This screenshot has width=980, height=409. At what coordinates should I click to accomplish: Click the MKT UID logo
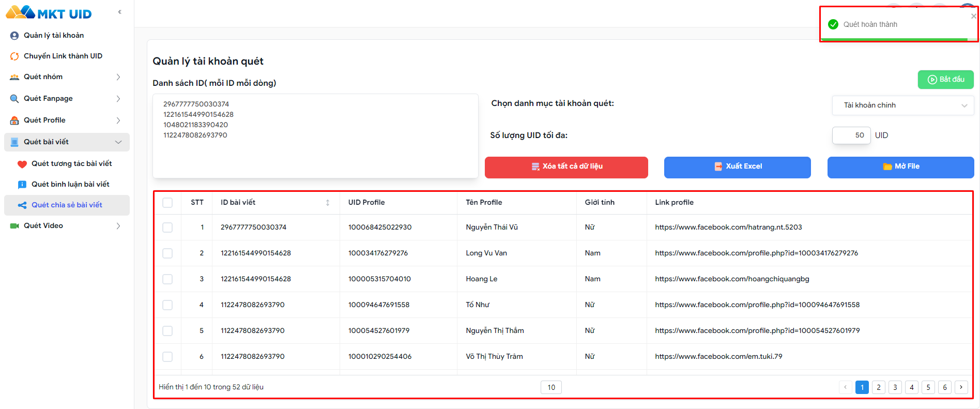pos(49,13)
